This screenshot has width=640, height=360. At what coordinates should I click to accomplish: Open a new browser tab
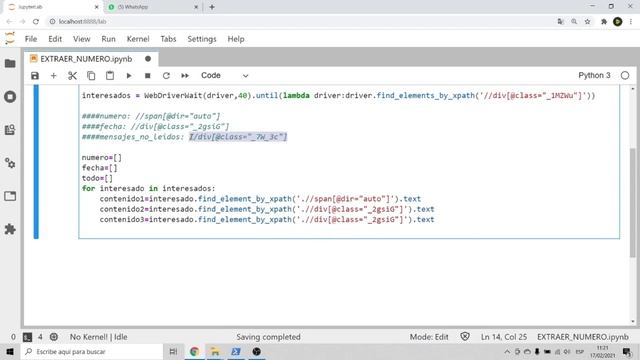211,7
